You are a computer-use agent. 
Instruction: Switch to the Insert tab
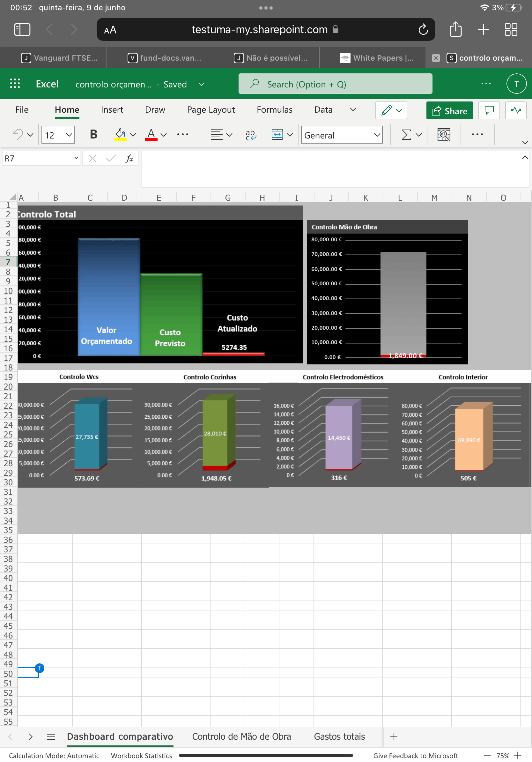coord(112,109)
